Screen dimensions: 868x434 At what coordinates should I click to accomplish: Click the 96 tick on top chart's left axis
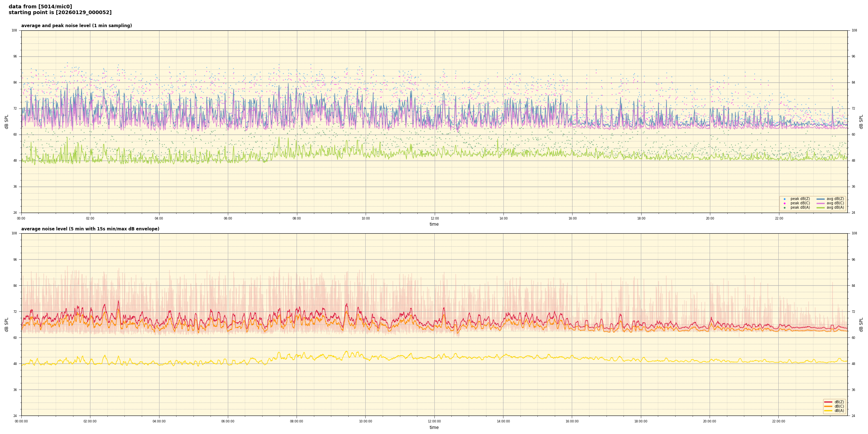tap(15, 56)
